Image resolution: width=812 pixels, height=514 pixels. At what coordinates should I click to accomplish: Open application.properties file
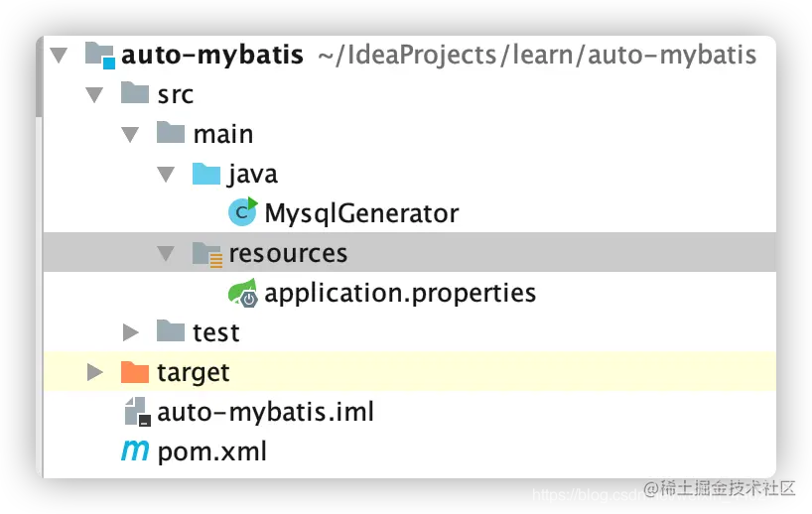coord(400,294)
